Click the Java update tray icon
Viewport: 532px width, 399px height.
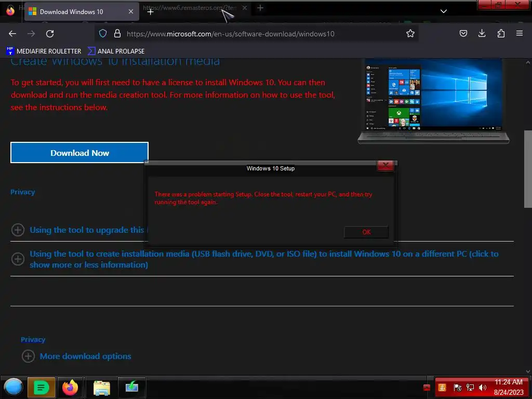coord(442,388)
